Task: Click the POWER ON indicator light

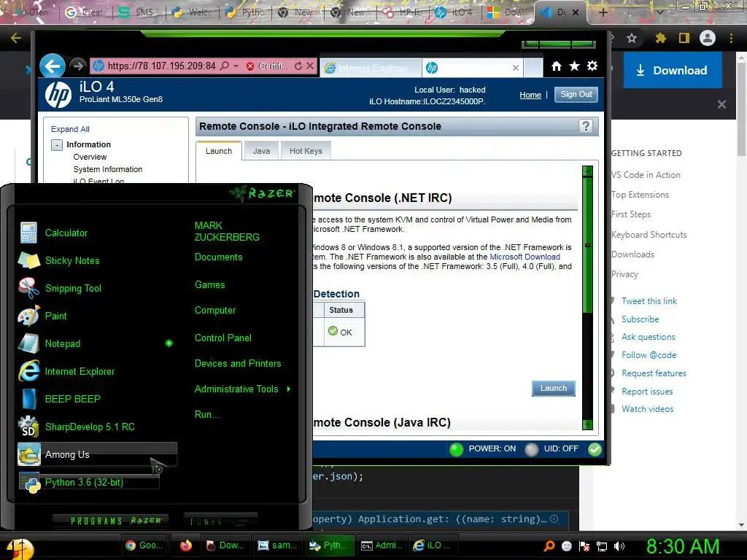Action: click(x=457, y=449)
